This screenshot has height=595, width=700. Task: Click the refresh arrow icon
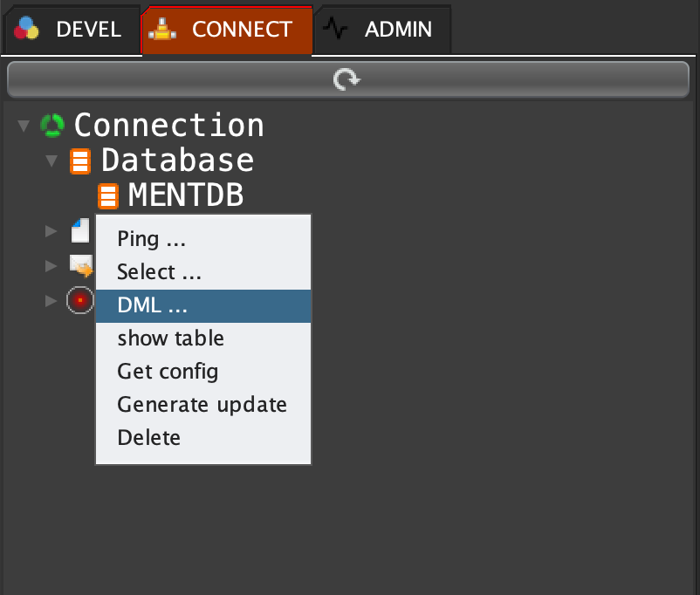click(x=347, y=80)
